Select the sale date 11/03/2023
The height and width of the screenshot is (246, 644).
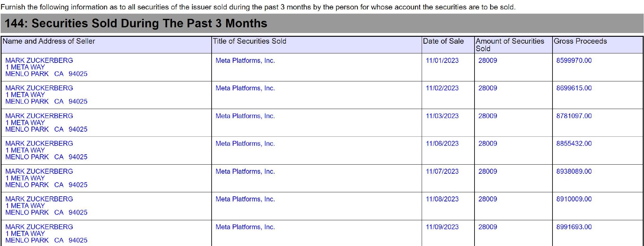pyautogui.click(x=442, y=116)
